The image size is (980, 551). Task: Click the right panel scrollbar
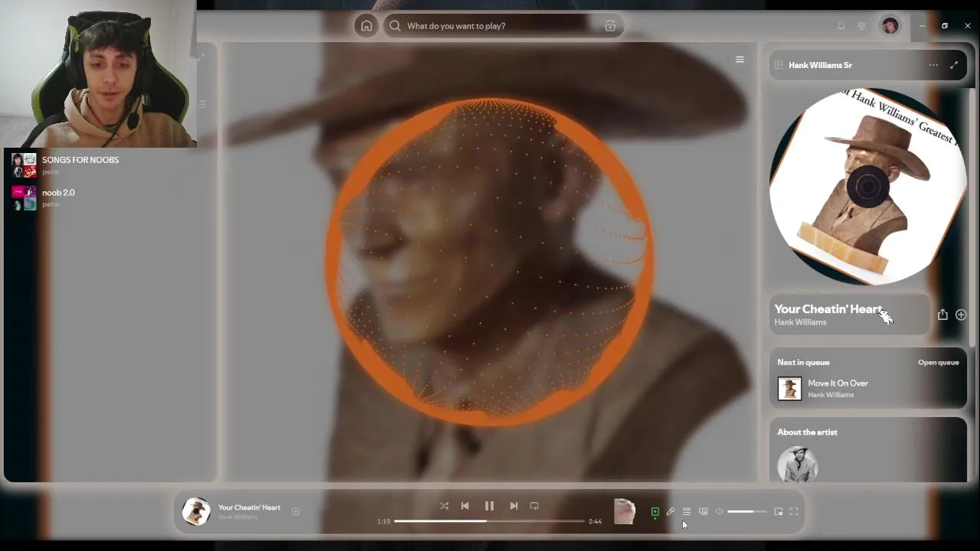(973, 218)
